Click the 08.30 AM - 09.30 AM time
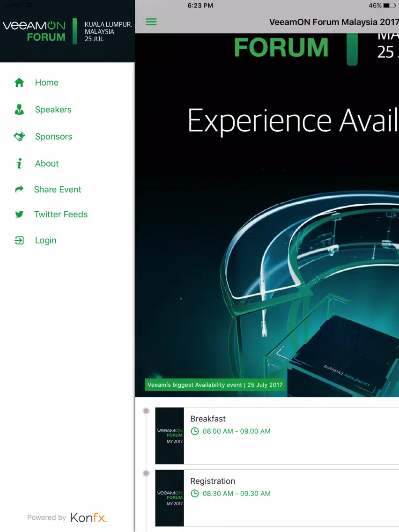399x532 pixels. click(x=236, y=493)
